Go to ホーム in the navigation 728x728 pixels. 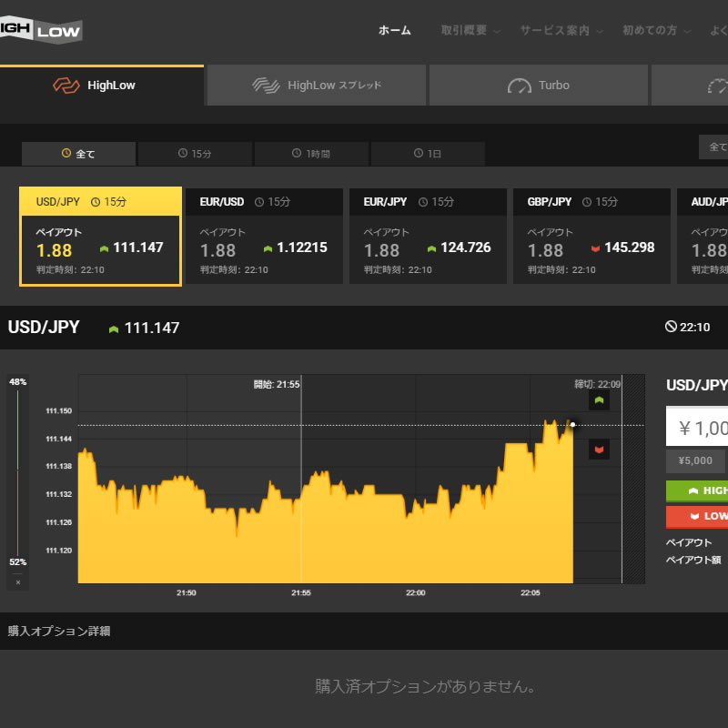pyautogui.click(x=395, y=31)
